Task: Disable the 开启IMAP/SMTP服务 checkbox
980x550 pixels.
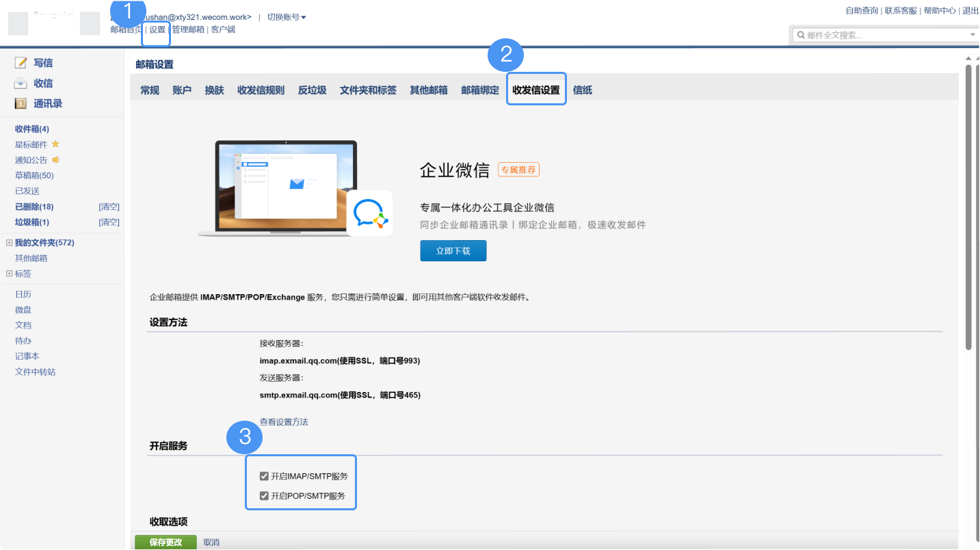Action: pos(264,476)
